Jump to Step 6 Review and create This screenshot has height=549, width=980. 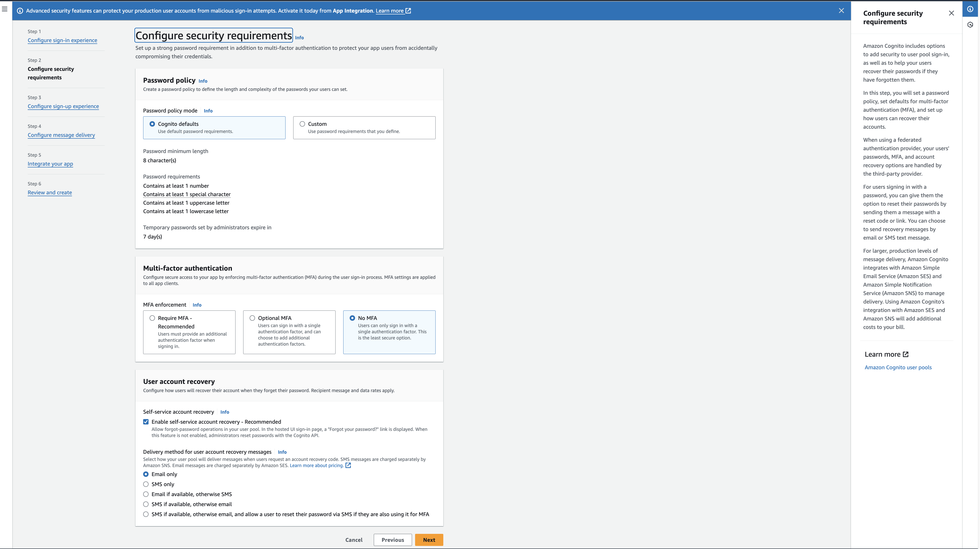(50, 193)
